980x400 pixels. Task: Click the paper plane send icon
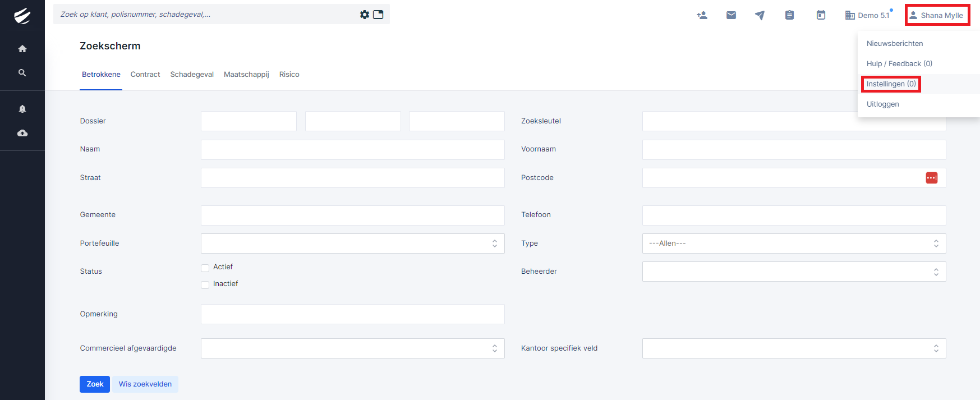tap(760, 15)
